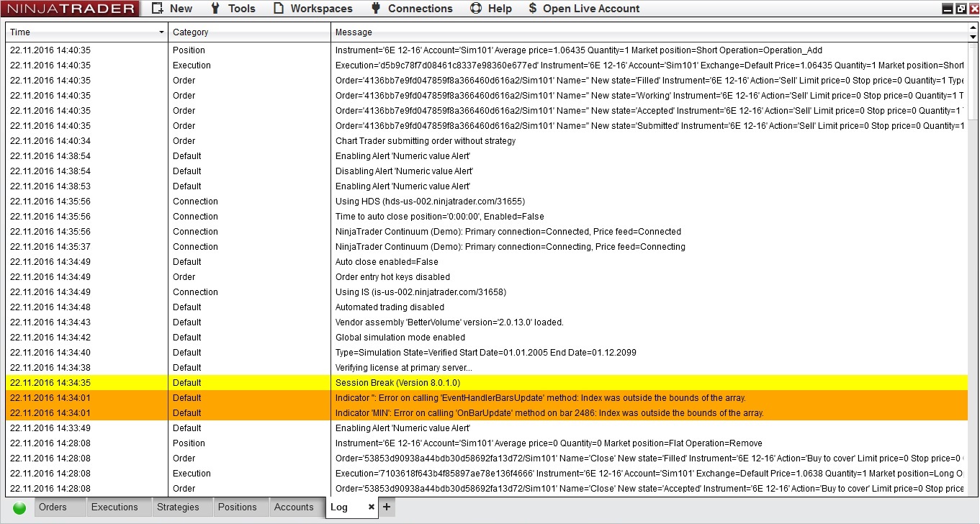This screenshot has height=524, width=980.
Task: Select the 'Using IS' connection message
Action: tap(421, 292)
